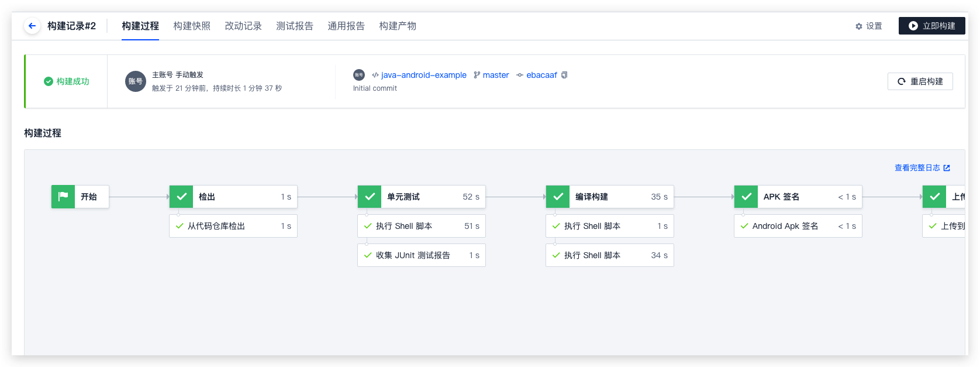Click the 开始 stage flag icon

[63, 197]
